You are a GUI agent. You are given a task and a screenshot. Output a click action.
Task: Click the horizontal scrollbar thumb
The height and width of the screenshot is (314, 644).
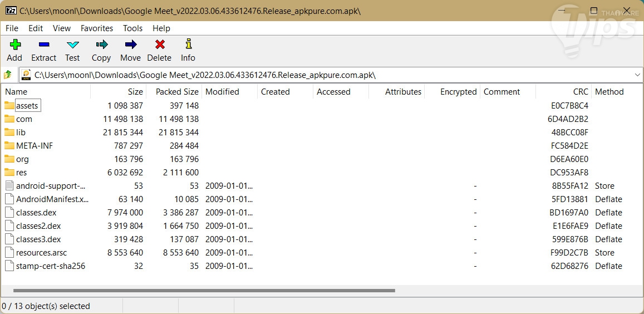point(204,291)
